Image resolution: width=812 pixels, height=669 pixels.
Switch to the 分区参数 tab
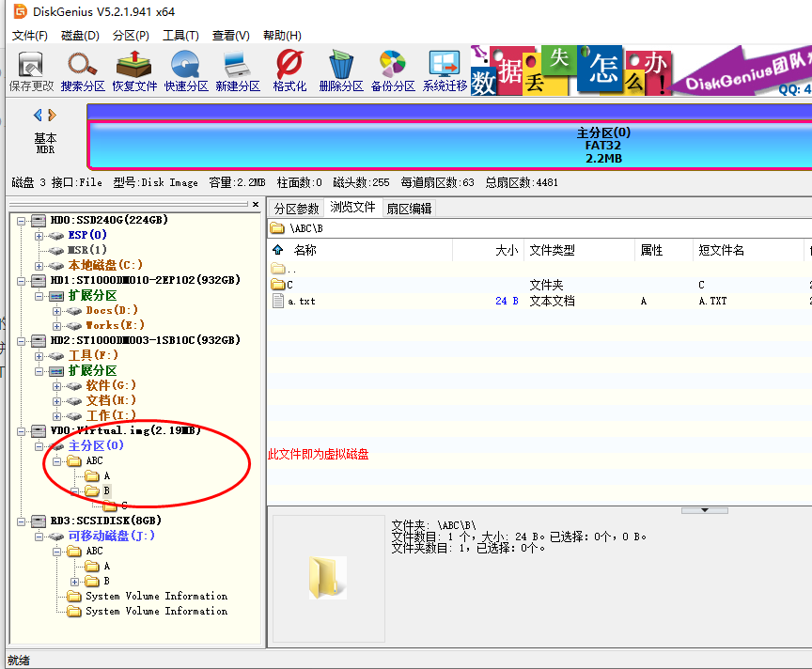297,209
